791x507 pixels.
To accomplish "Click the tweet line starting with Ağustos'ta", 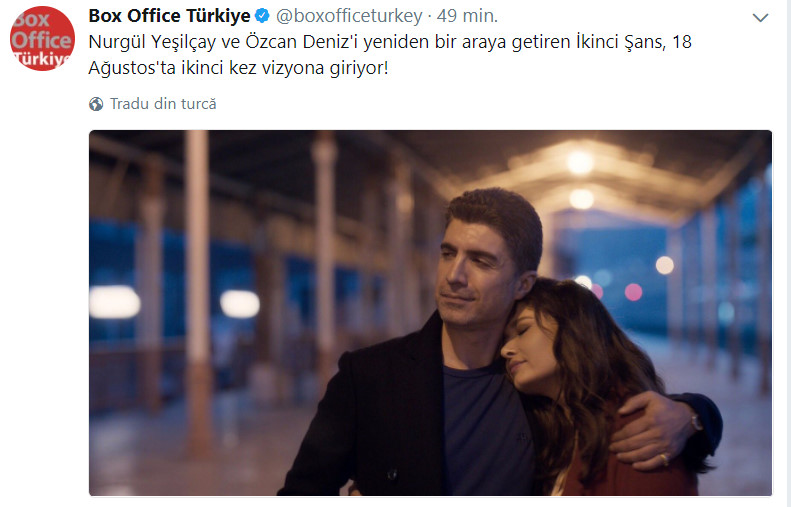I will 239,68.
